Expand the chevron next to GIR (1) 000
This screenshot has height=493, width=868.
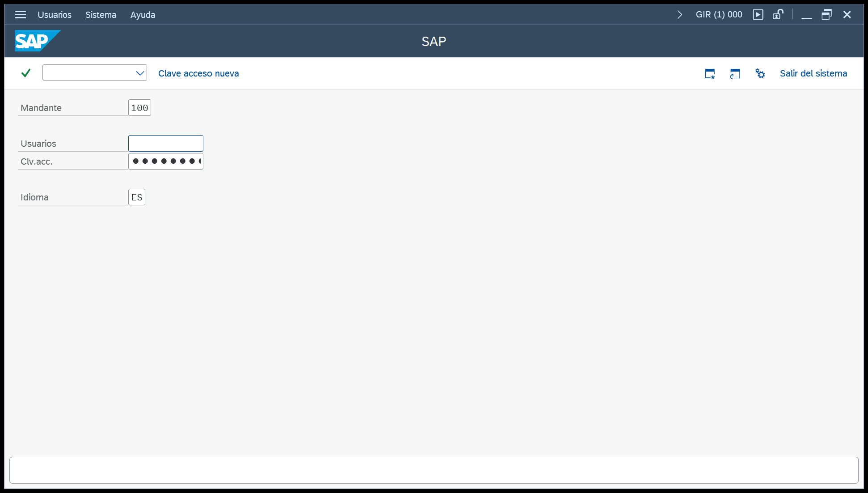pyautogui.click(x=680, y=15)
